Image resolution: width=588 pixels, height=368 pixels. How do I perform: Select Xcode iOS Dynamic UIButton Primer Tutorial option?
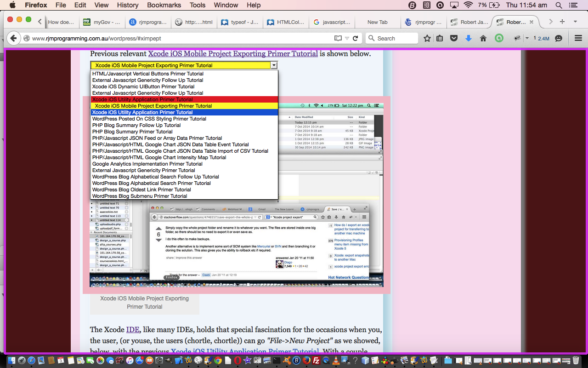(184, 86)
